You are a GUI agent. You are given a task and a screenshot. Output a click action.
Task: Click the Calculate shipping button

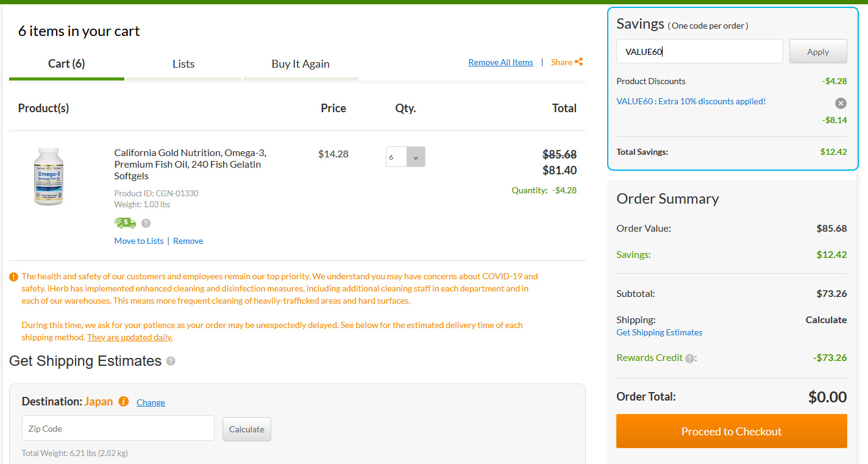point(247,429)
